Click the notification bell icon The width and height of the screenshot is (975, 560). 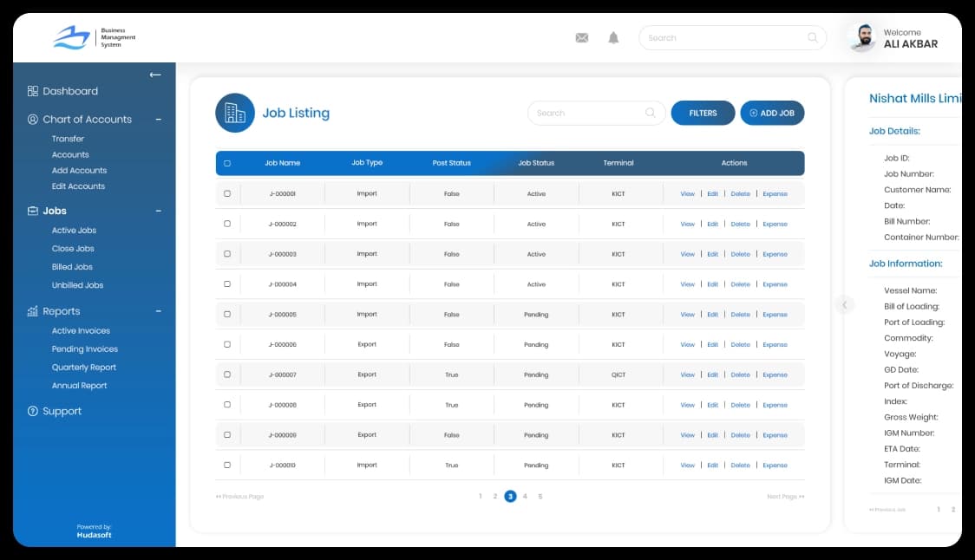click(613, 38)
